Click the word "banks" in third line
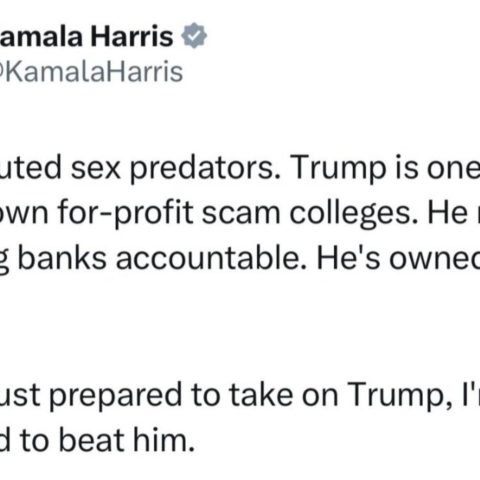This screenshot has height=480, width=480. [62, 258]
